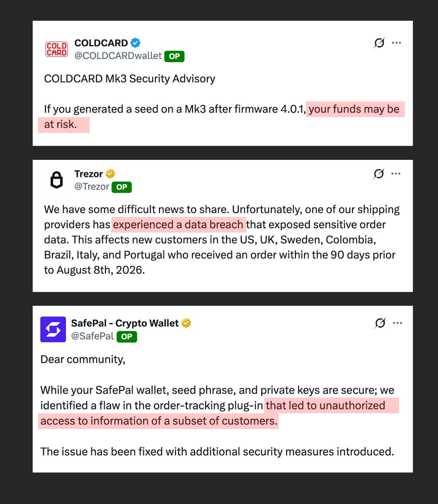The width and height of the screenshot is (438, 504).
Task: Open the @COLDCARDwallet handle link
Action: click(118, 56)
